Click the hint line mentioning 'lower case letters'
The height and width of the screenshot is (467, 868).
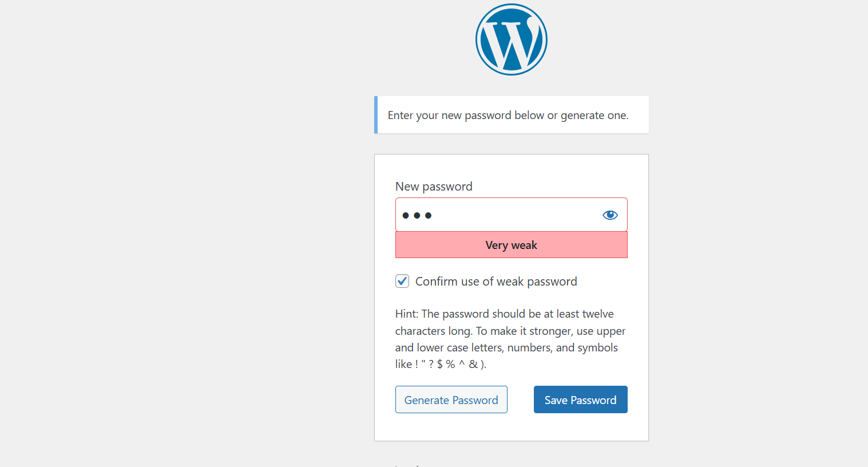(x=506, y=347)
